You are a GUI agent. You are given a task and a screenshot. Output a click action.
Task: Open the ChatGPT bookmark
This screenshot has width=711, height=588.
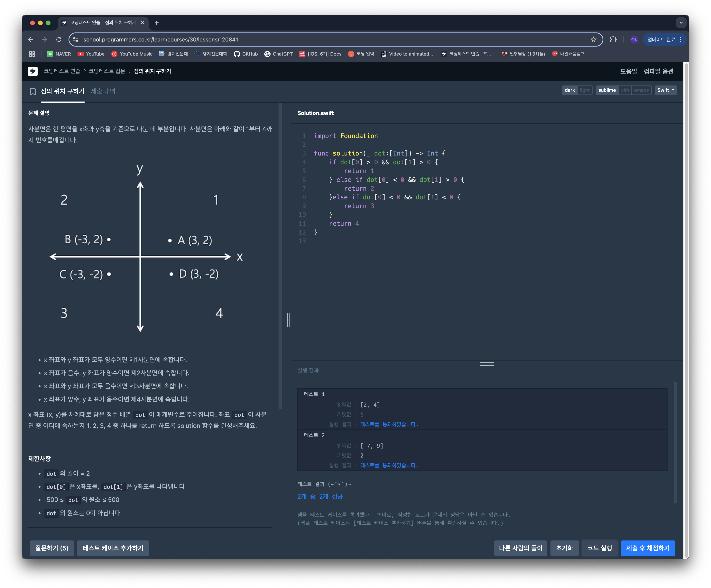[x=278, y=54]
